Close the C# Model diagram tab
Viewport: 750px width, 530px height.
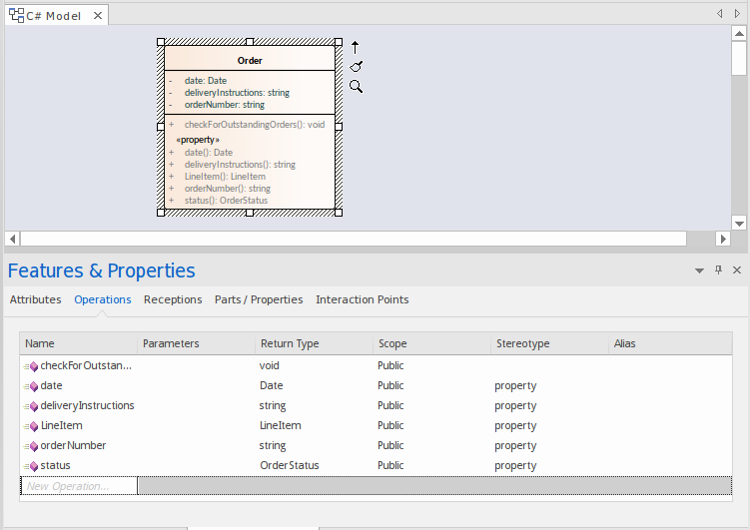[x=96, y=16]
